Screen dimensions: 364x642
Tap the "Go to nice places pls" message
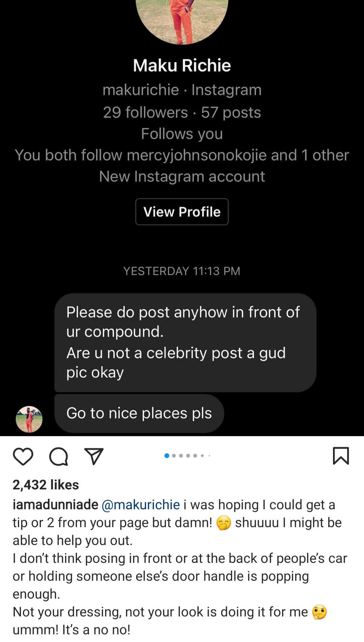click(x=139, y=413)
